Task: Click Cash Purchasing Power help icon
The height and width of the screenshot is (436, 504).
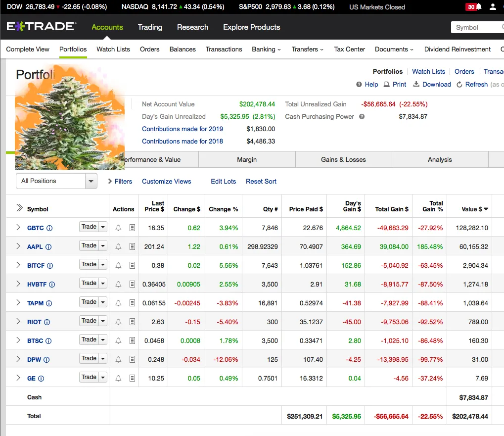Action: [x=362, y=116]
